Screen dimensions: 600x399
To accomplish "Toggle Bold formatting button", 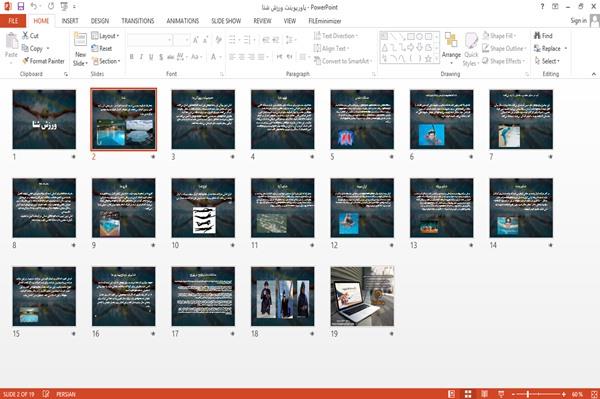I will [132, 57].
